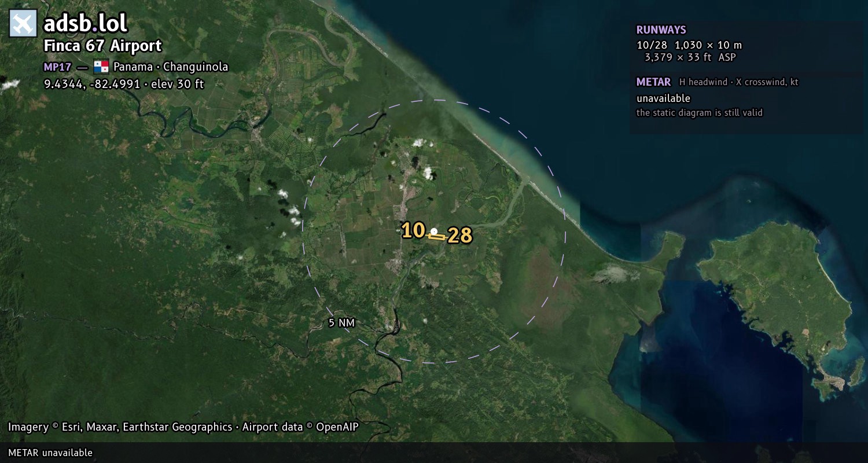Click 'the static diagram is still valid' note
Viewport: 868px width, 463px height.
699,113
